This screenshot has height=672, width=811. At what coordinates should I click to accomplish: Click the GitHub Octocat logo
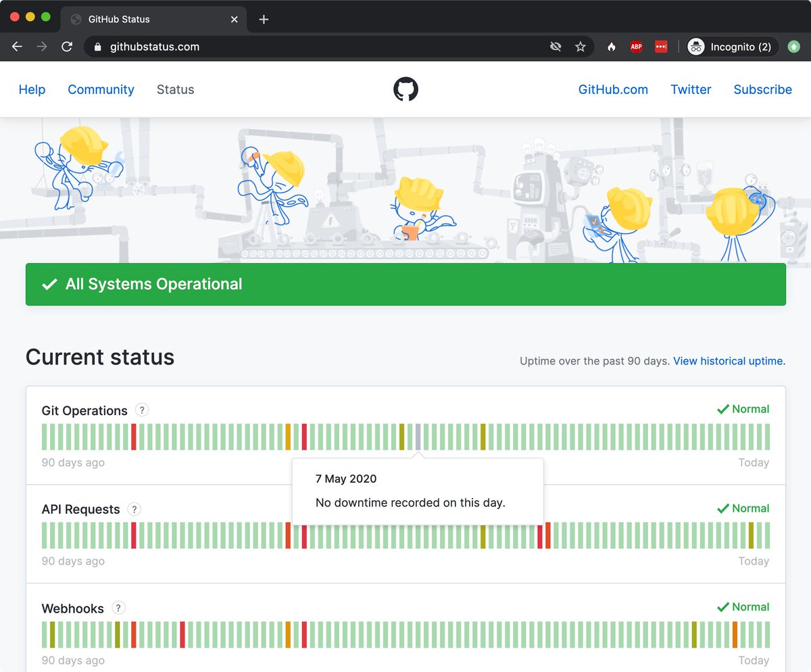click(405, 89)
